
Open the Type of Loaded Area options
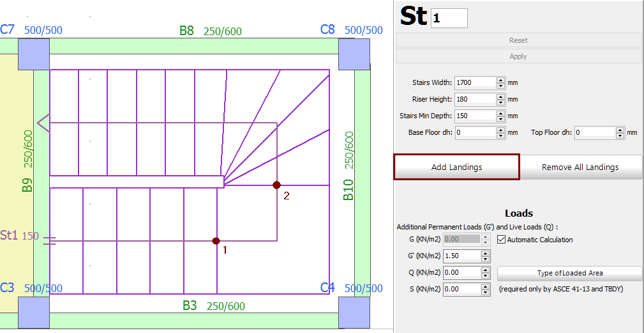click(x=569, y=274)
